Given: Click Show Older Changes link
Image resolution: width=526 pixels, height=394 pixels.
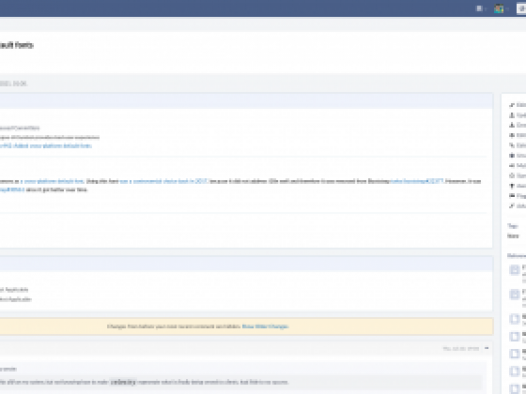Looking at the screenshot, I should (x=265, y=327).
